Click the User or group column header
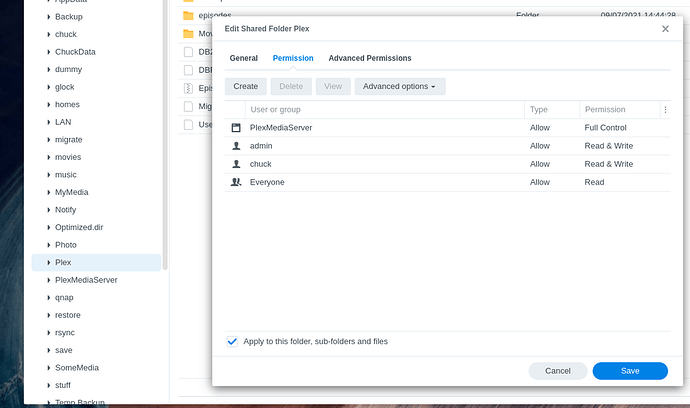 [385, 110]
